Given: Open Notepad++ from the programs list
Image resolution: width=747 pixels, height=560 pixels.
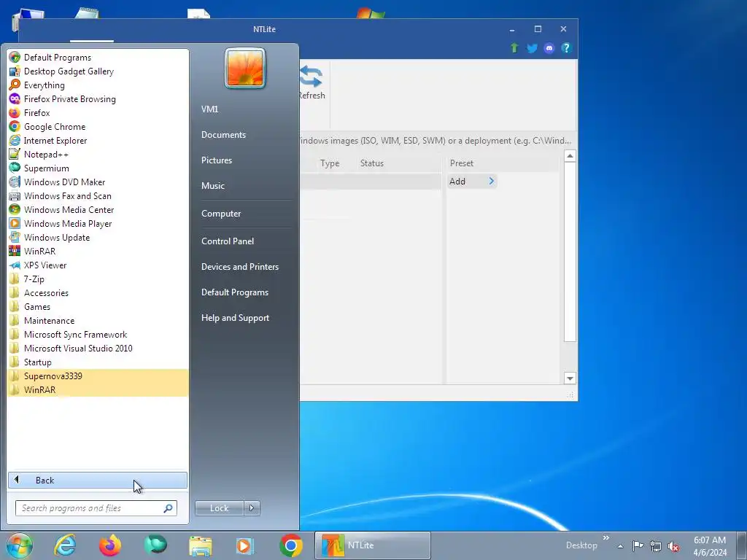Looking at the screenshot, I should click(x=98, y=155).
